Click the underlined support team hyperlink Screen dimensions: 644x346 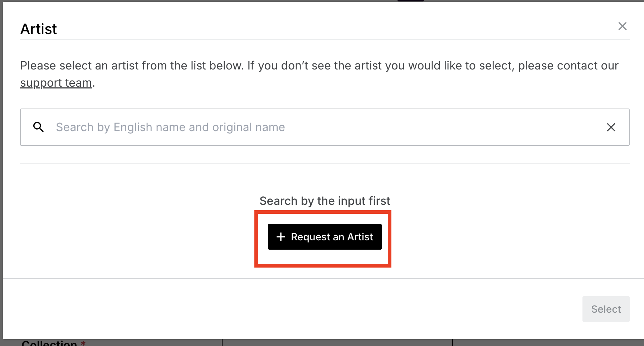55,82
